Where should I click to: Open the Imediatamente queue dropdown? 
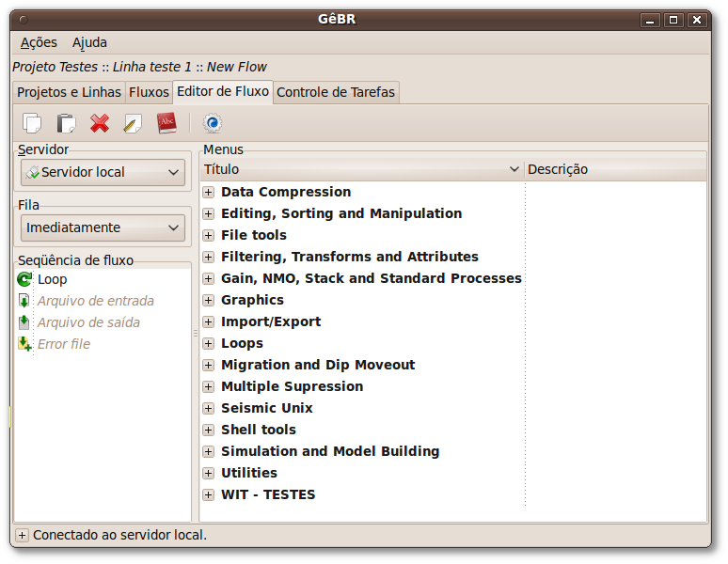click(103, 227)
